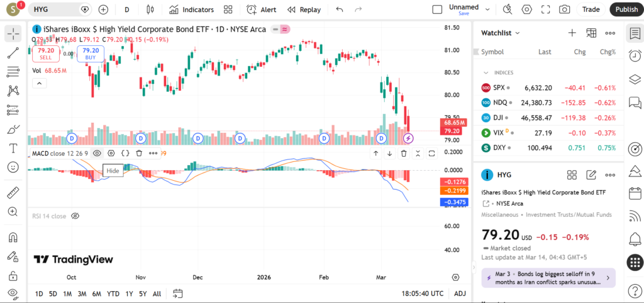Image resolution: width=644 pixels, height=303 pixels.
Task: Start Bar Replay mode
Action: (304, 9)
